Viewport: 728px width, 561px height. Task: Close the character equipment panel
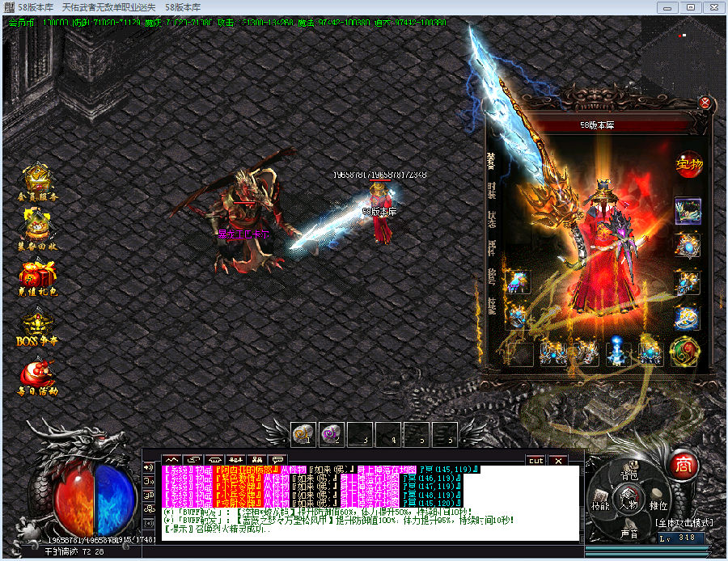point(705,103)
